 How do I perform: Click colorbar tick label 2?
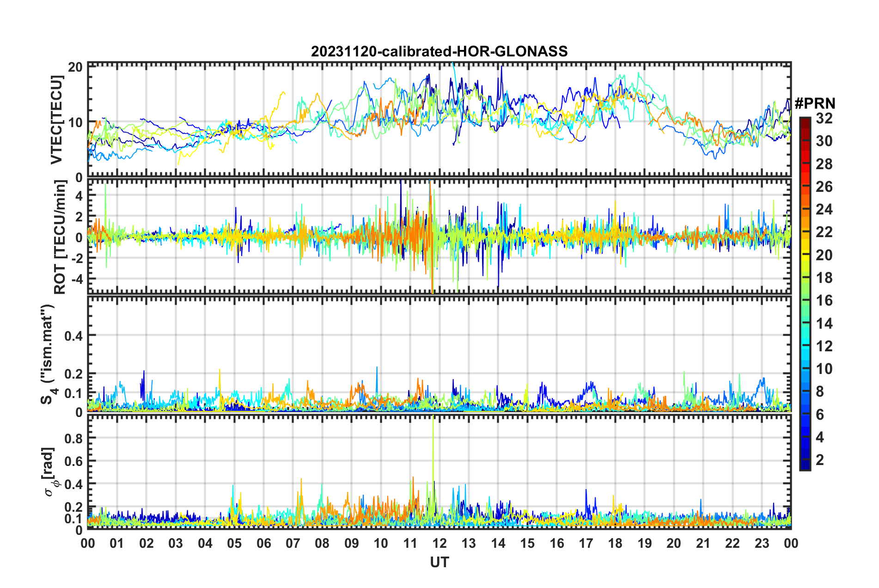coord(820,460)
